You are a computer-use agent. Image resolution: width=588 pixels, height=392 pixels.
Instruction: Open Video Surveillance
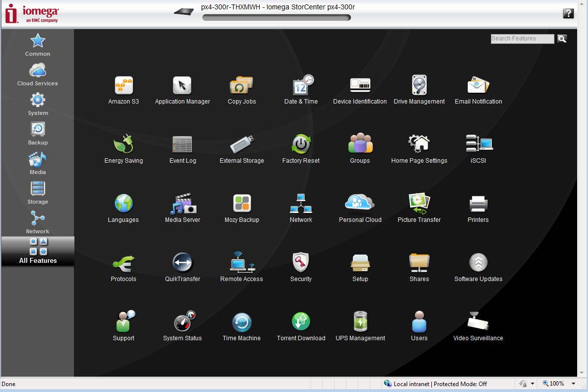coord(478,326)
